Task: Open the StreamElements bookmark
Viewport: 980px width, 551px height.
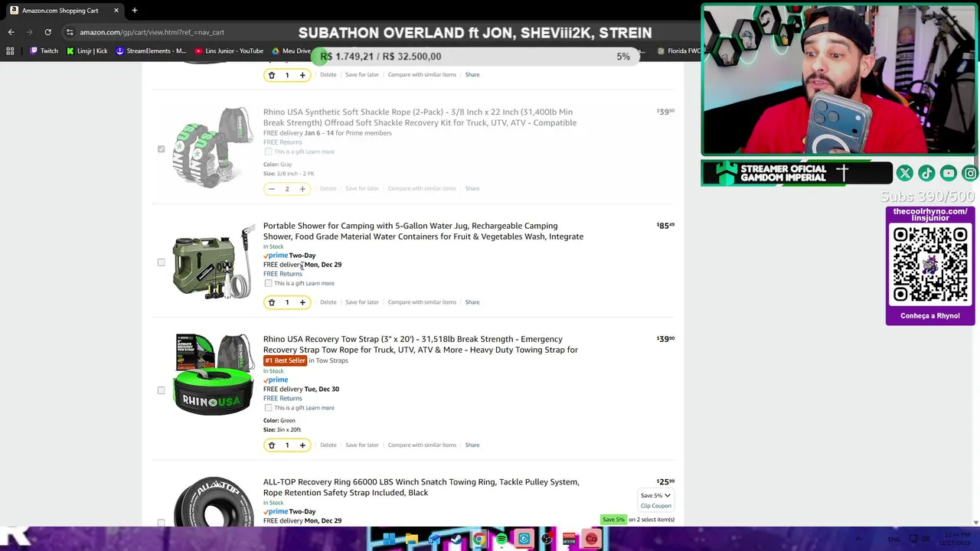Action: point(151,51)
